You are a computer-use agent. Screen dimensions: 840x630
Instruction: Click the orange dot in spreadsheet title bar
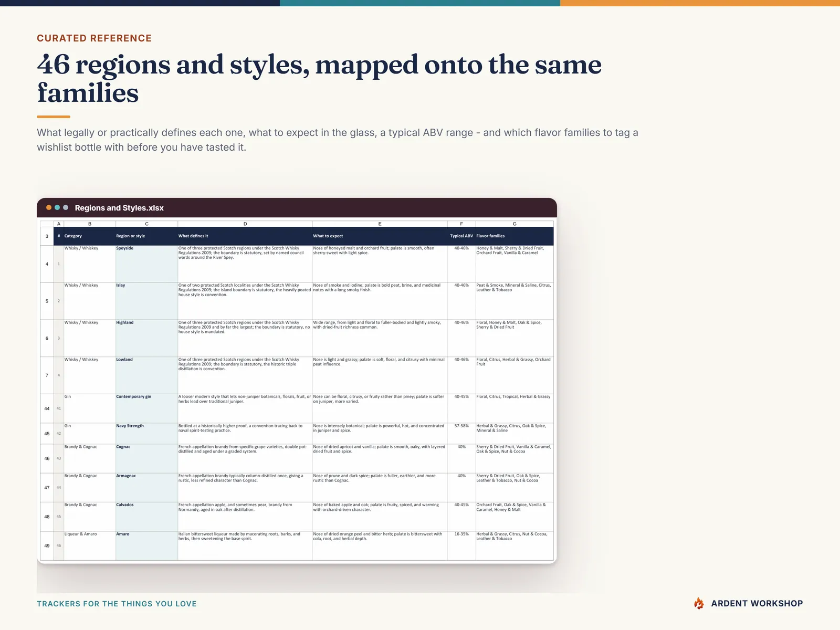(x=49, y=207)
